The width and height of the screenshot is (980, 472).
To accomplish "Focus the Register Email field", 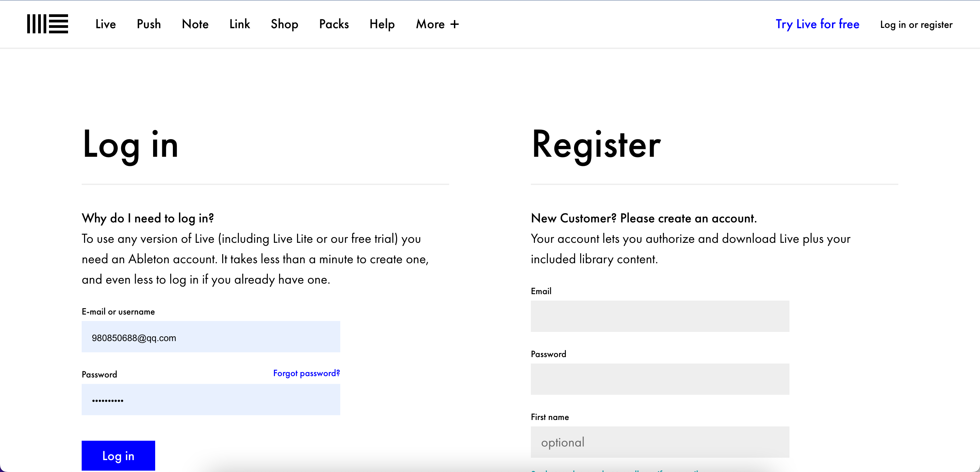I will (660, 317).
